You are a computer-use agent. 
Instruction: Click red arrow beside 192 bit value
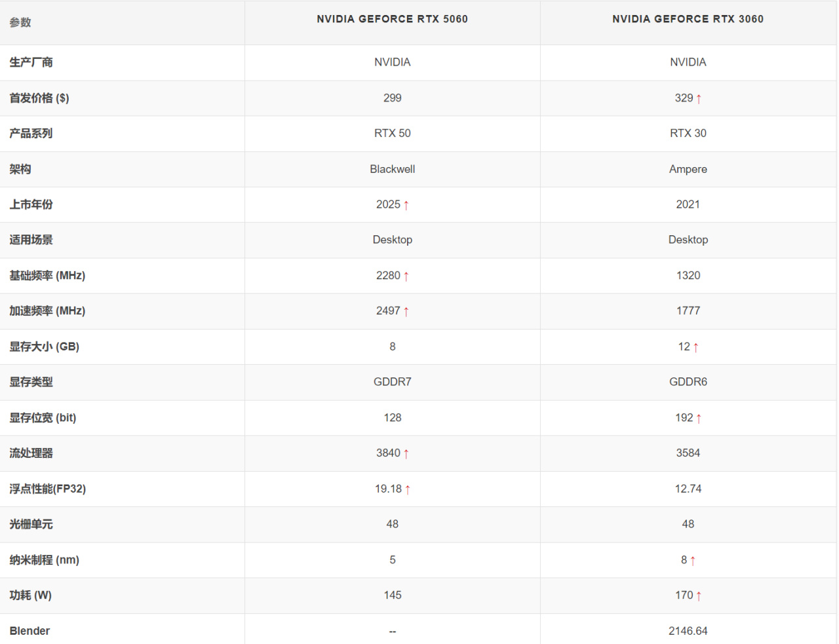coord(699,419)
